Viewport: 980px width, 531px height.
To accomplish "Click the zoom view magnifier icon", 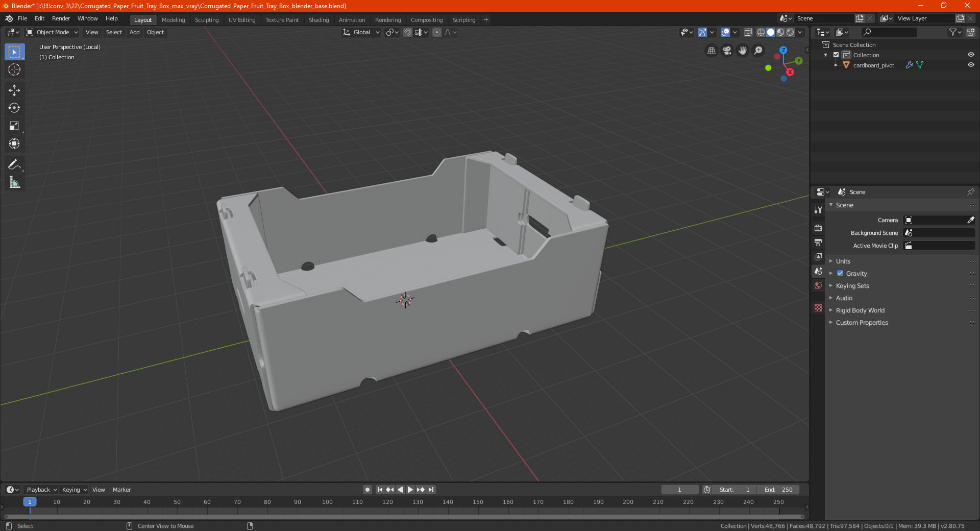I will tap(758, 51).
